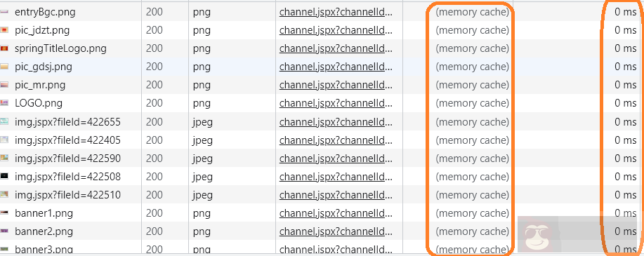Click the png type in pic_mr.png row
This screenshot has width=644, height=256.
[x=202, y=86]
